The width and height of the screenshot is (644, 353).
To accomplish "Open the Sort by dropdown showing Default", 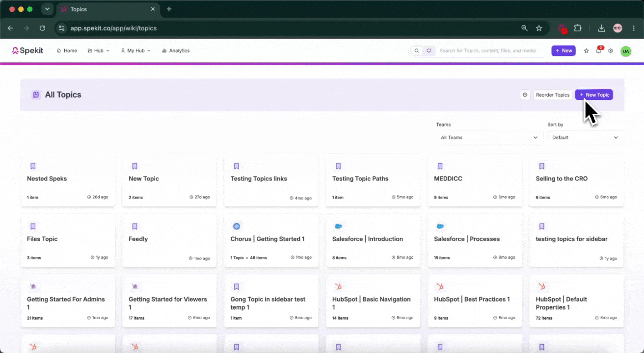I will coord(585,138).
